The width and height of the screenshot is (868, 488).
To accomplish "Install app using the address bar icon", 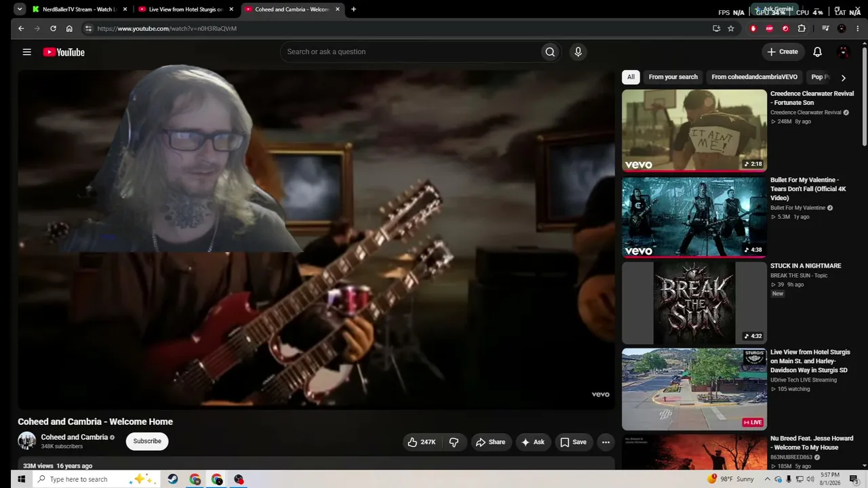I will coord(716,28).
